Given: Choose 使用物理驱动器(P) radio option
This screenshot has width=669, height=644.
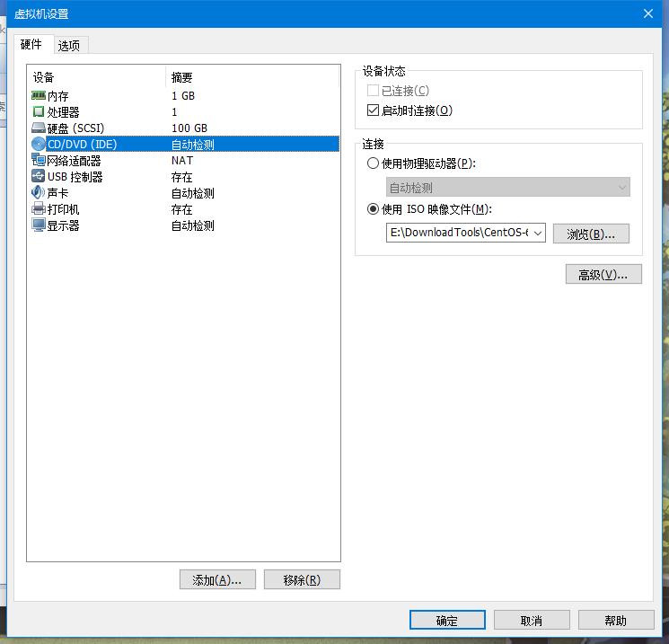Looking at the screenshot, I should 373,163.
